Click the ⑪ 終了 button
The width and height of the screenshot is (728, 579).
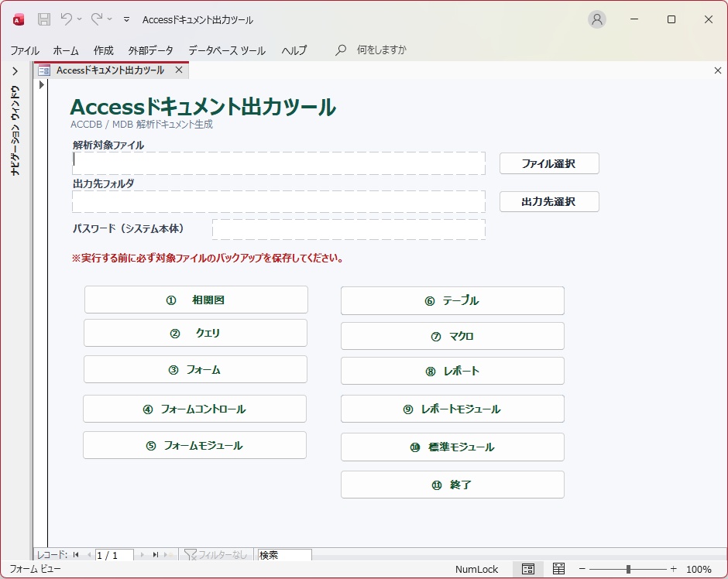(x=453, y=485)
